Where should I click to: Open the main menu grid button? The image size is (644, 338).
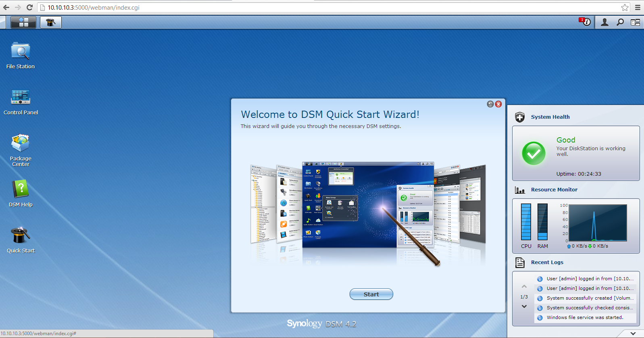pyautogui.click(x=23, y=22)
